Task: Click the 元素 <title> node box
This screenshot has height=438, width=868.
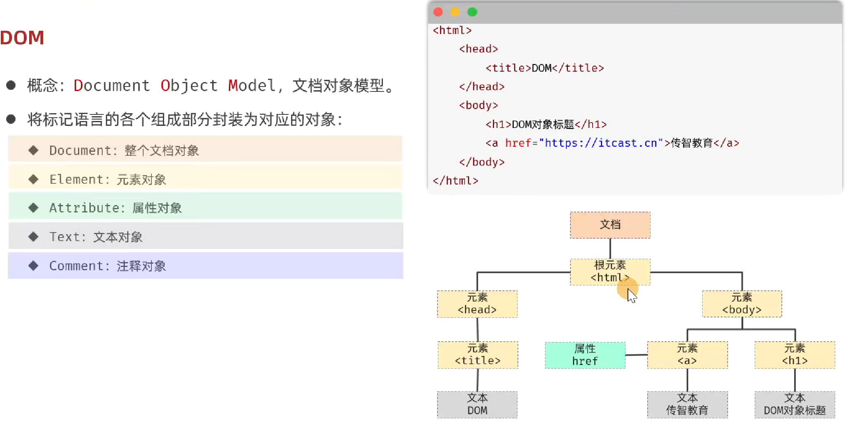Action: (x=478, y=355)
